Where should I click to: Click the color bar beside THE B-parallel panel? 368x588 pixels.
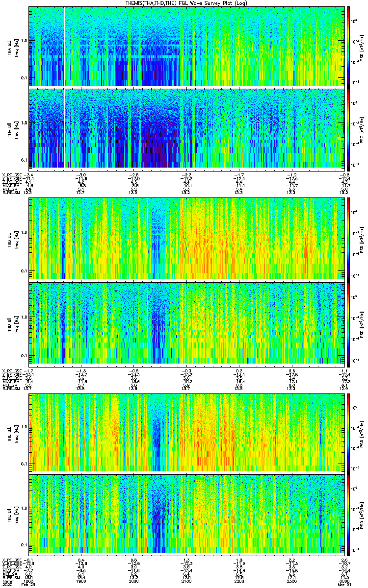click(x=348, y=514)
